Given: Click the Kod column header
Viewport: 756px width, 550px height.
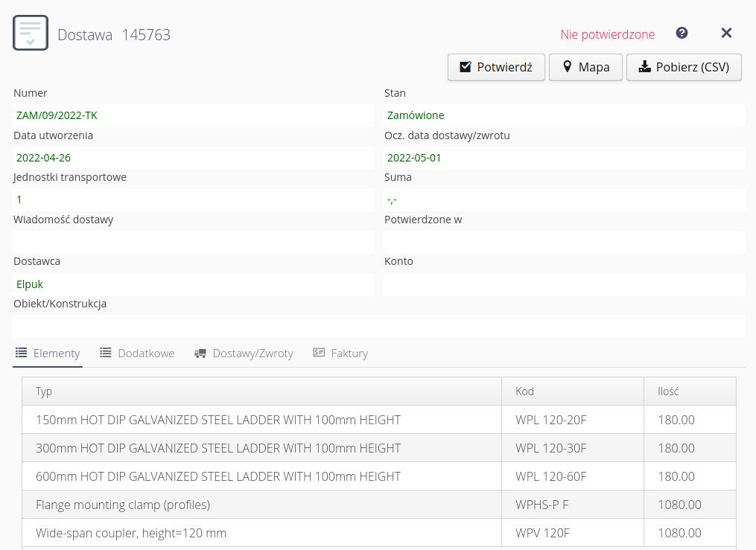Looking at the screenshot, I should (x=524, y=391).
